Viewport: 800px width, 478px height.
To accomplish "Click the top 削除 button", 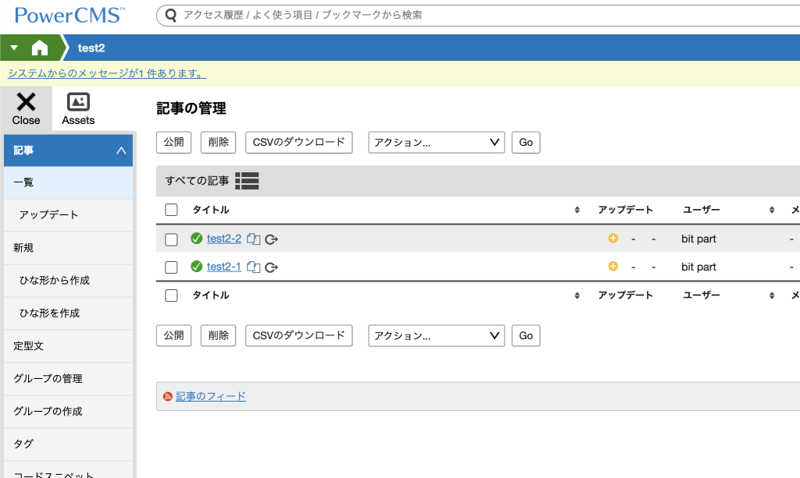I will coord(218,142).
